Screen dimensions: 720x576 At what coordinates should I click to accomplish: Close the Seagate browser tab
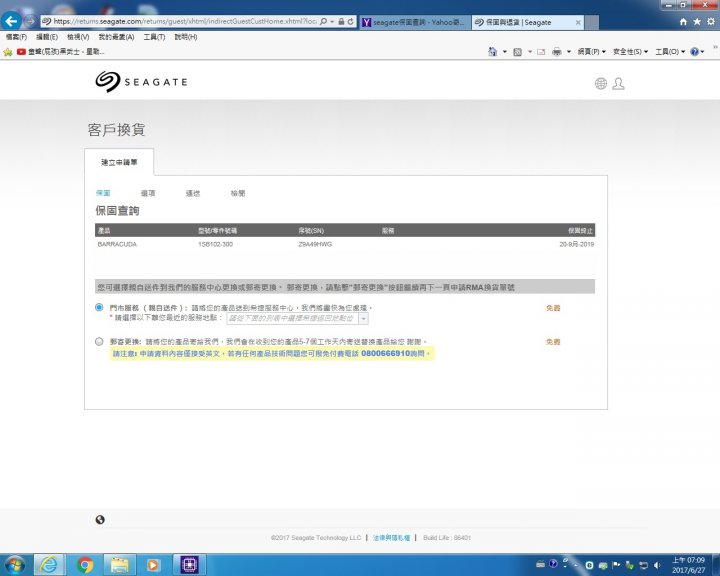click(578, 23)
